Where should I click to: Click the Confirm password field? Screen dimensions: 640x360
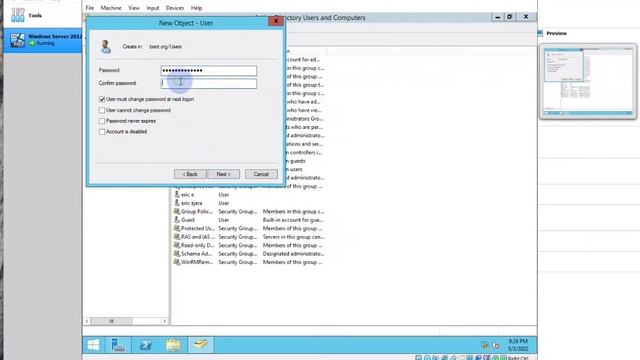(209, 83)
